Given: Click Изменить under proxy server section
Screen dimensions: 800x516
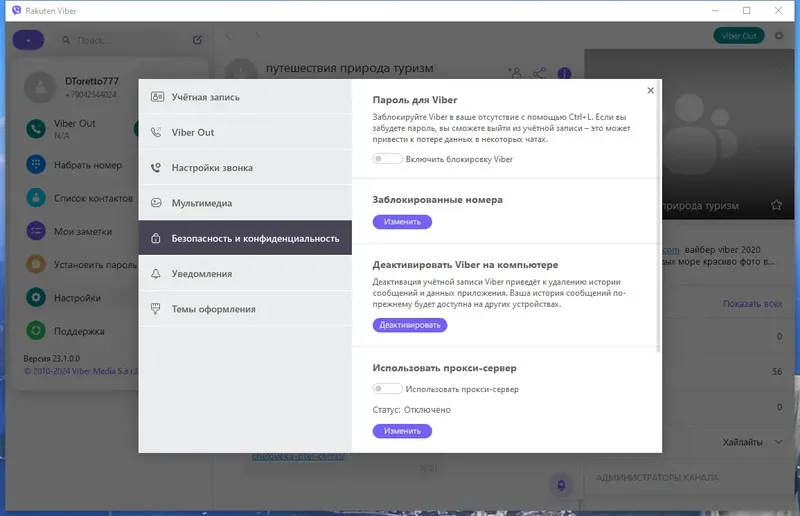Looking at the screenshot, I should tap(402, 431).
